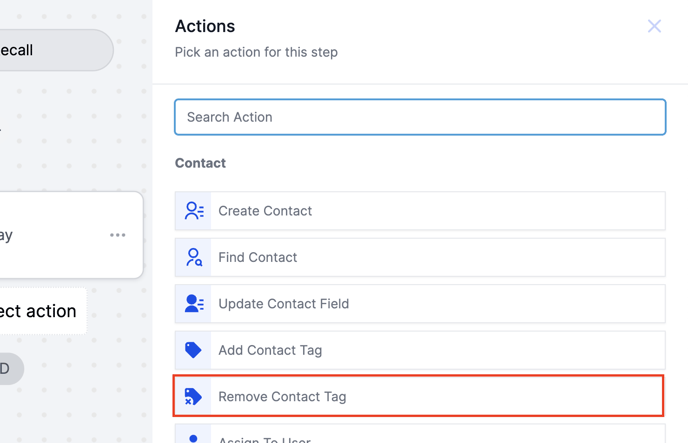Open the three-dot menu on the step card
688x443 pixels.
pyautogui.click(x=118, y=235)
